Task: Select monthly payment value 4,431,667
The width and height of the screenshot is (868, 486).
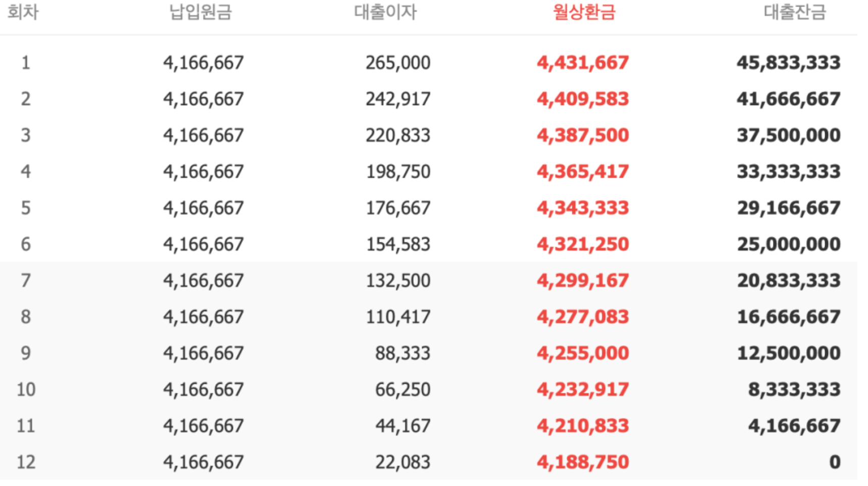Action: tap(583, 63)
